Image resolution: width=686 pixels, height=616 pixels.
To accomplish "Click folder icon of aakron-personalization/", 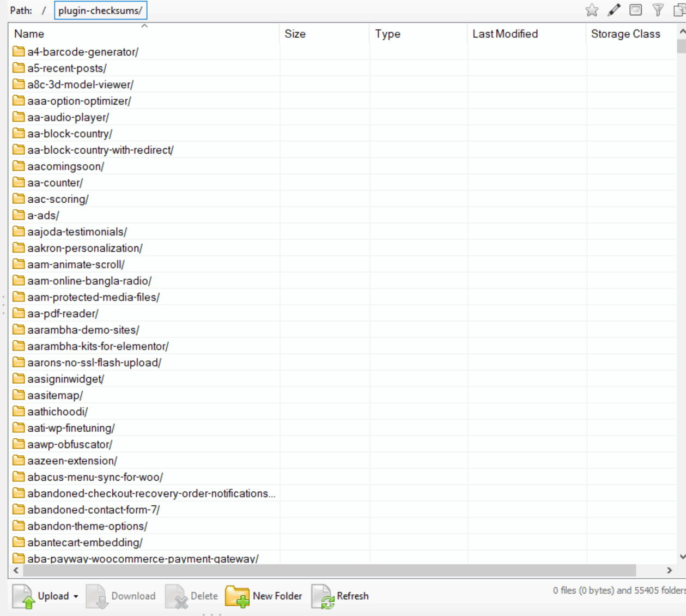I will click(19, 247).
